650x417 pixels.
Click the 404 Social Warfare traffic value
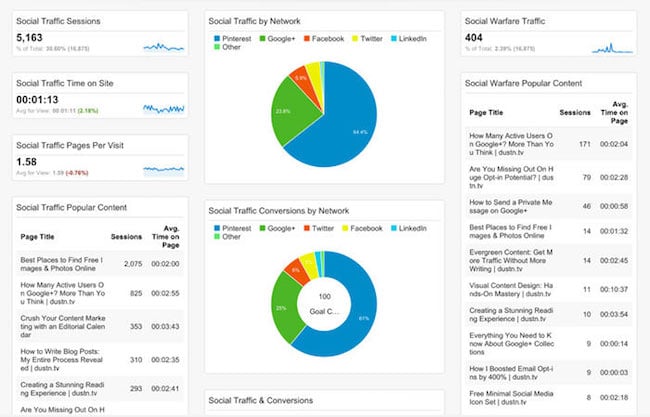(x=473, y=38)
